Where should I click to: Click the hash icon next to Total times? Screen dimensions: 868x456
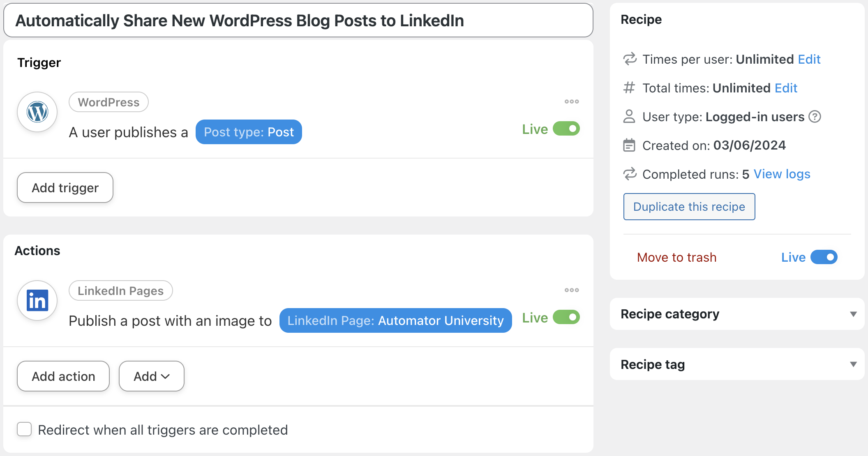point(629,88)
